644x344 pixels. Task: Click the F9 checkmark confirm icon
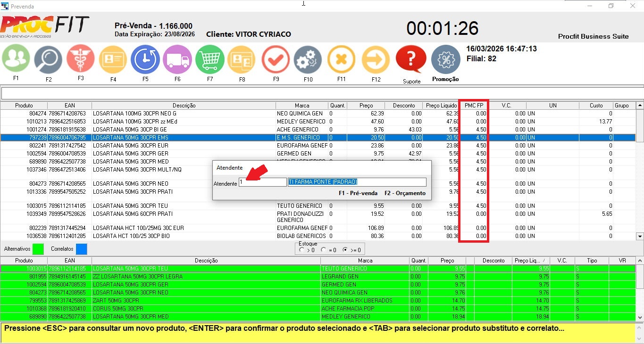pyautogui.click(x=276, y=60)
